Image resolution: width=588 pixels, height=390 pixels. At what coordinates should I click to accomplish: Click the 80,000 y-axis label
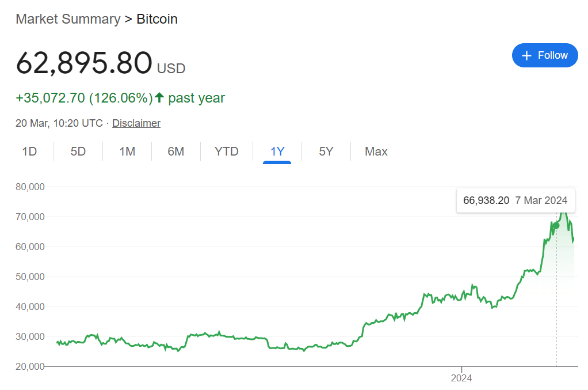click(x=30, y=187)
